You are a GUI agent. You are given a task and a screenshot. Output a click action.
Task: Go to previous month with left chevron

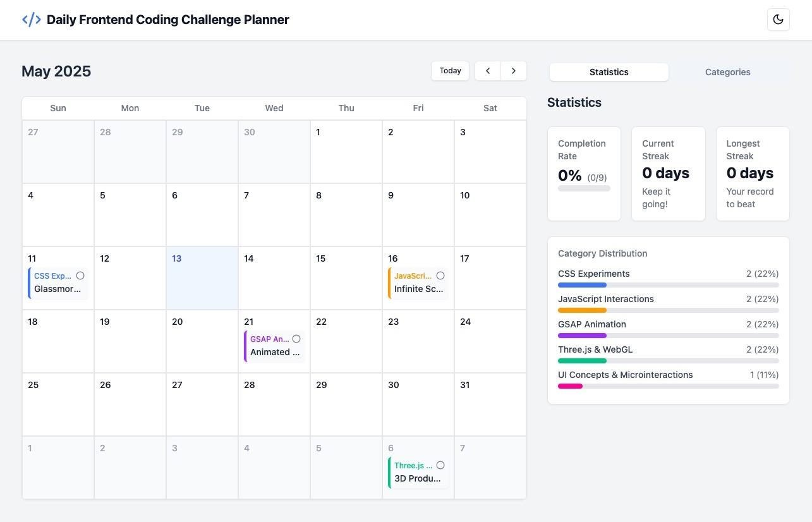(488, 71)
